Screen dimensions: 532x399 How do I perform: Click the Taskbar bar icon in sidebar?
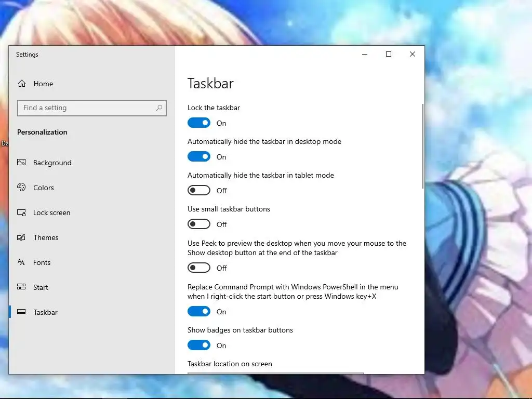[x=21, y=312]
